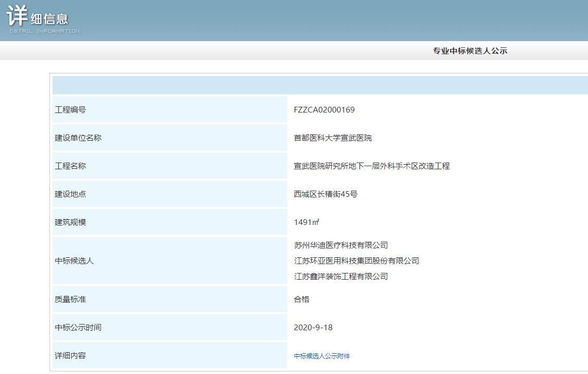Select the 1491㎡ scale value
The width and height of the screenshot is (588, 374).
[306, 222]
